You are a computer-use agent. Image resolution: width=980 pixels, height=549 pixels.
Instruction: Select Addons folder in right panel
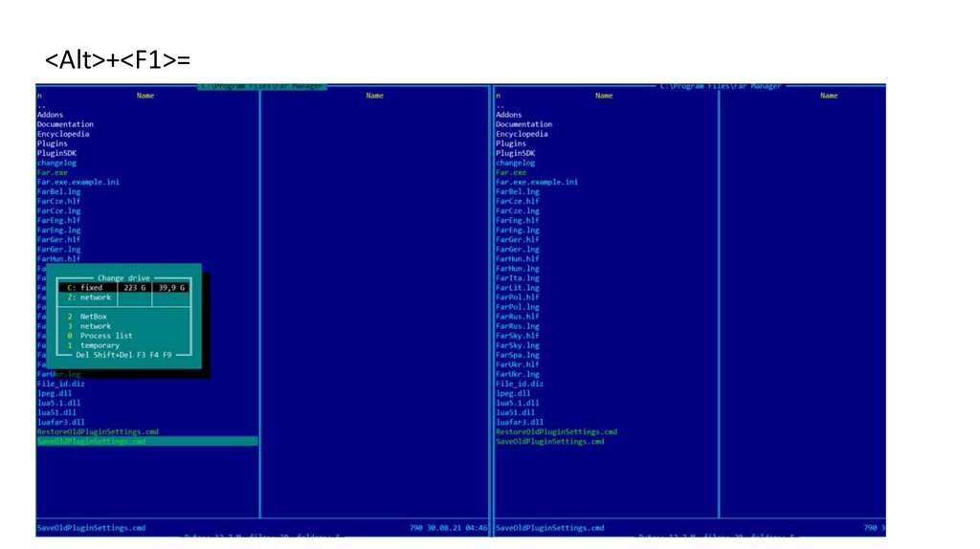(x=509, y=115)
